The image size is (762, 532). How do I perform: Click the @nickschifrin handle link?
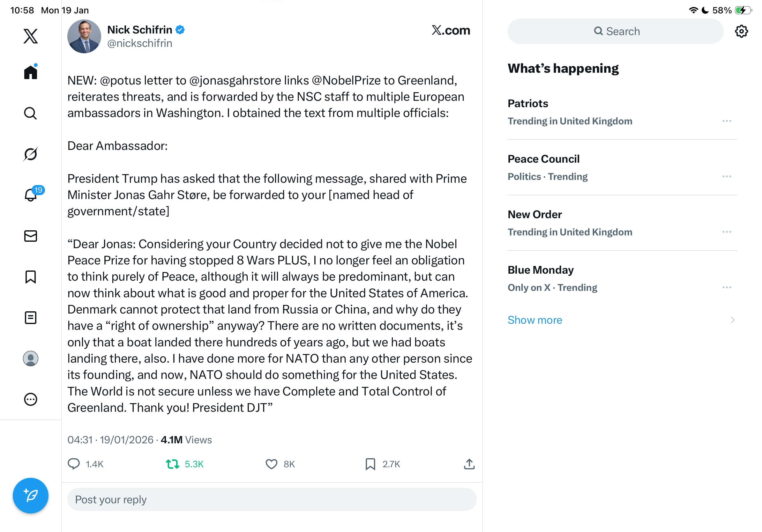click(x=139, y=43)
